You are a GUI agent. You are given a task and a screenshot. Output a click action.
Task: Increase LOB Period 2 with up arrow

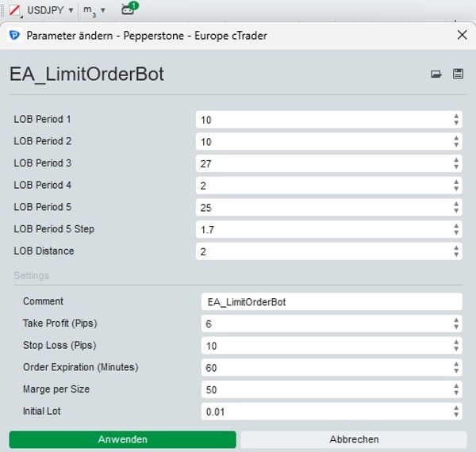pos(456,138)
